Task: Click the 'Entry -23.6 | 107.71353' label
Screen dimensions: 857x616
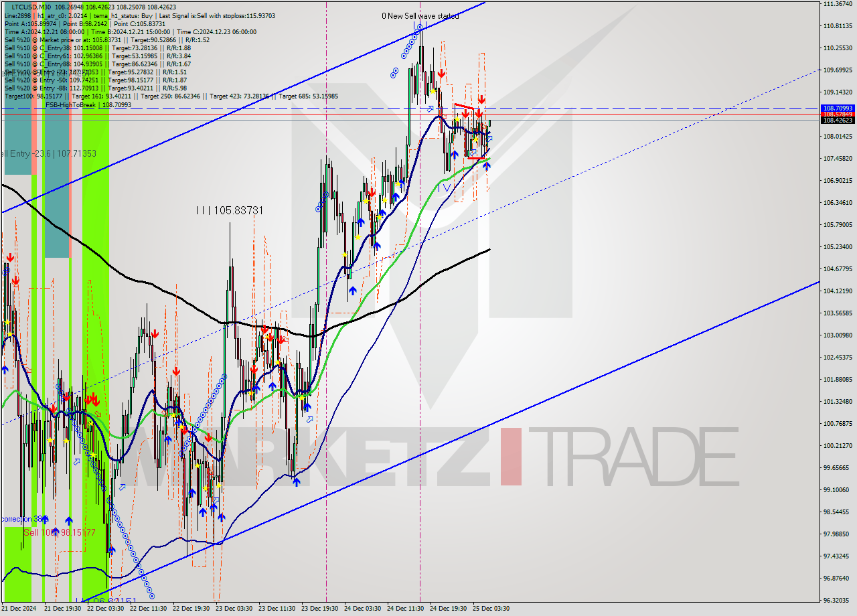Action: [x=48, y=154]
